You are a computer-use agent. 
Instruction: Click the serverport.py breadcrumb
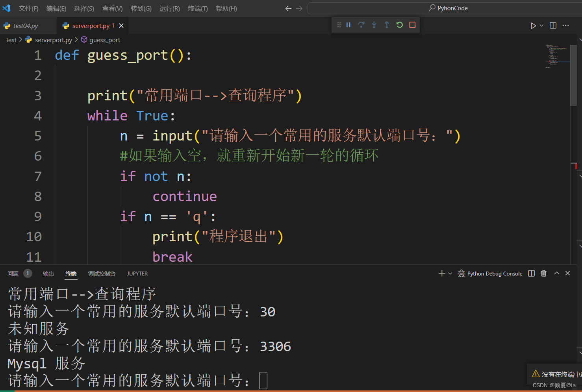tap(53, 40)
